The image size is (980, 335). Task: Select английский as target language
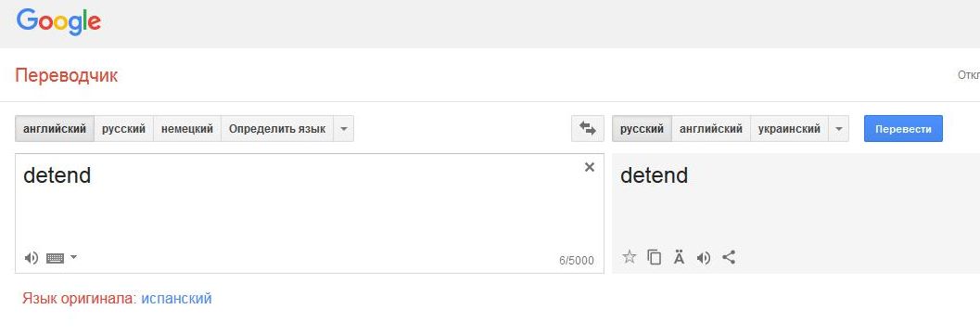(711, 129)
